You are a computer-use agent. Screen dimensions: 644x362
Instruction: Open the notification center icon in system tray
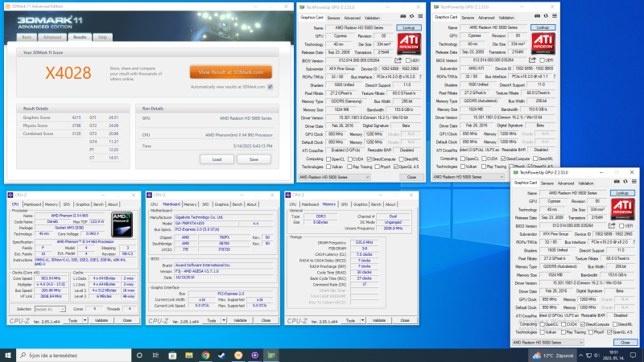coord(634,355)
